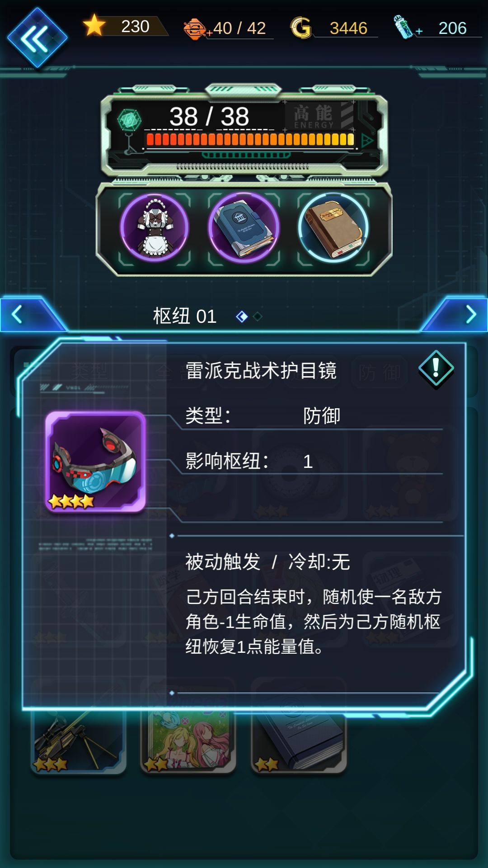The width and height of the screenshot is (488, 868).
Task: Switch to second page indicator dot
Action: (258, 316)
